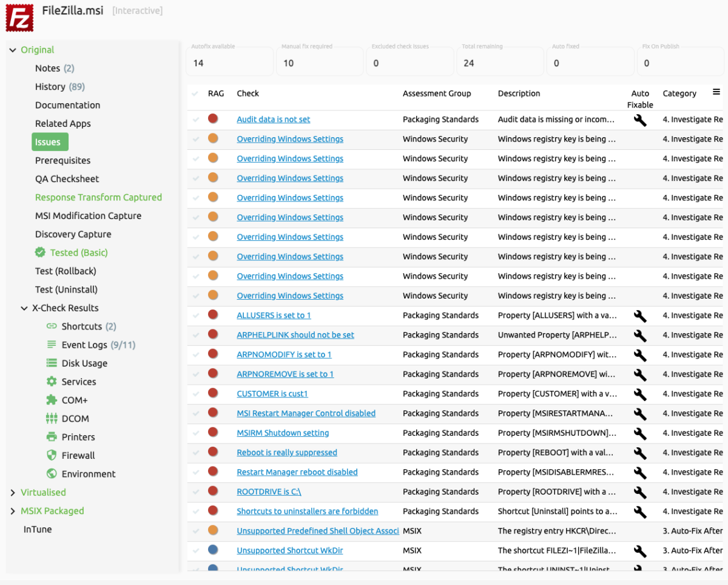
Task: Click autofix wrench for ARPNOREMOVE row
Action: pos(640,374)
